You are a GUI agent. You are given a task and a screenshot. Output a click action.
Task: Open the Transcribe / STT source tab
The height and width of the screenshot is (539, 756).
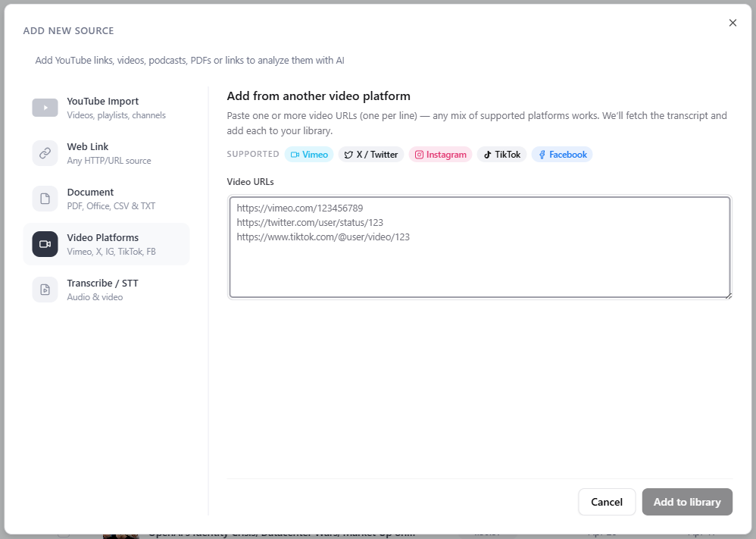pos(107,289)
